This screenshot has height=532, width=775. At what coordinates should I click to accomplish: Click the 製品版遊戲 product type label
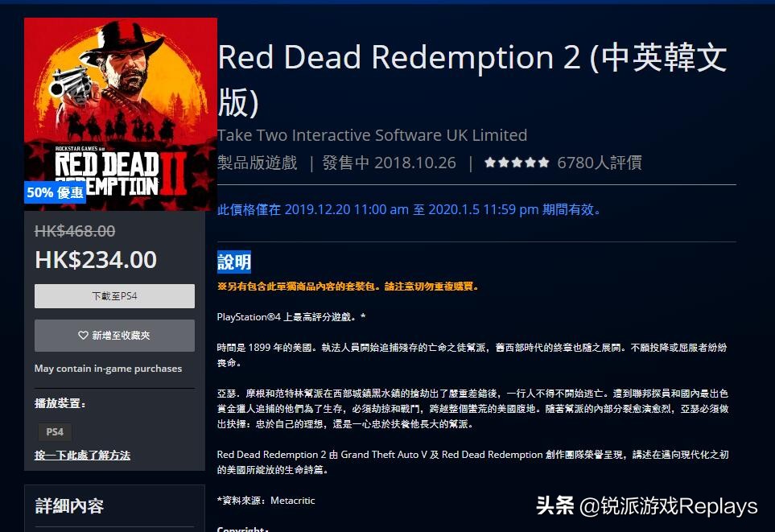click(258, 162)
